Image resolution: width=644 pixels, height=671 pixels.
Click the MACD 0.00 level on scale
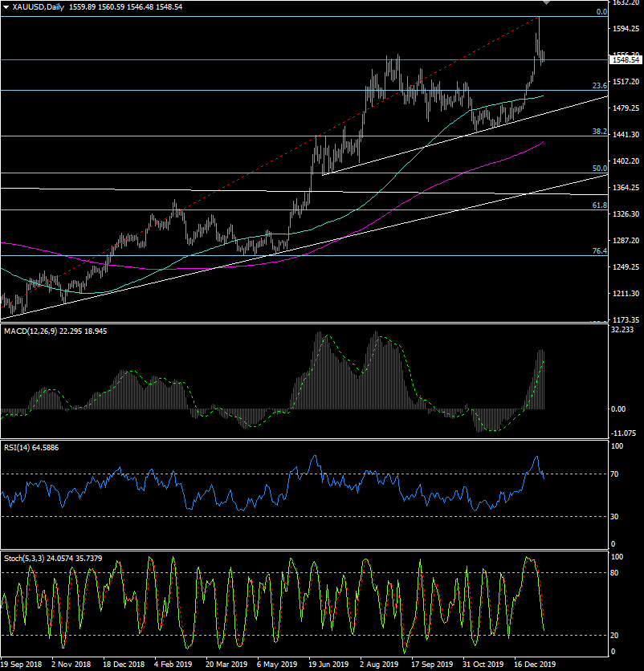tap(618, 409)
